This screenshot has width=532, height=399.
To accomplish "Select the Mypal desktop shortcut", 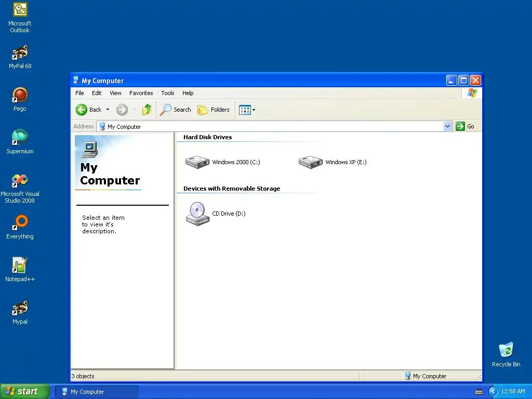I will pyautogui.click(x=20, y=312).
